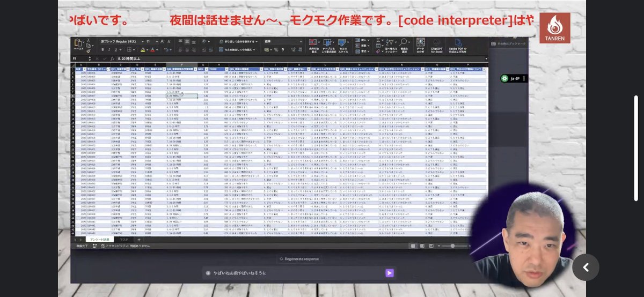Toggle Italic formatting
This screenshot has height=297, width=644.
tap(109, 49)
